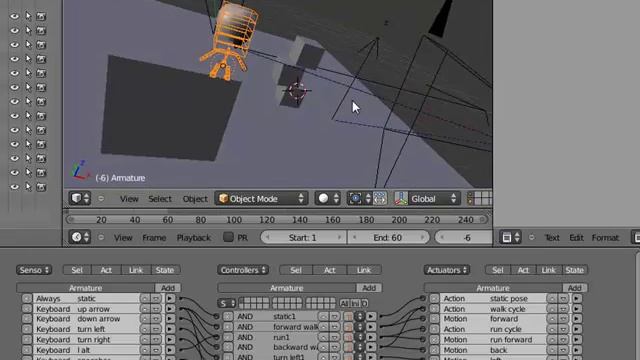The image size is (640, 360).
Task: Open the timeline Playback menu
Action: 193,238
